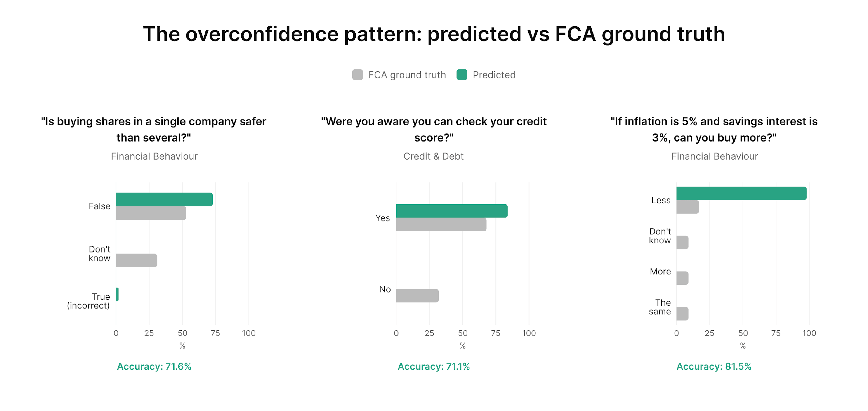This screenshot has width=868, height=411.
Task: Click the main 'overconfidence pattern' chart title
Action: pos(434,34)
